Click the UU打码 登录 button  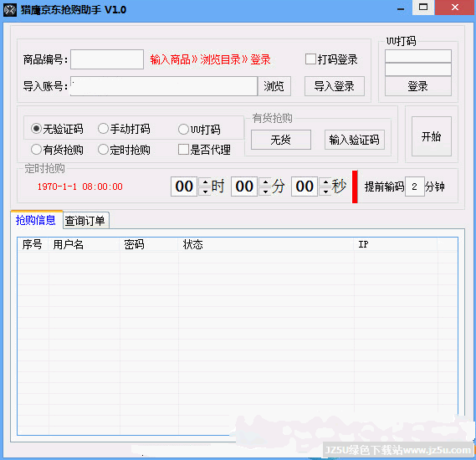tap(417, 86)
